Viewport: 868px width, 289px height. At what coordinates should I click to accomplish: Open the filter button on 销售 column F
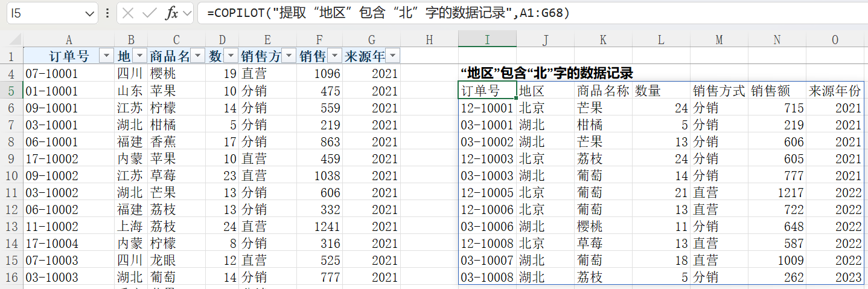(334, 56)
